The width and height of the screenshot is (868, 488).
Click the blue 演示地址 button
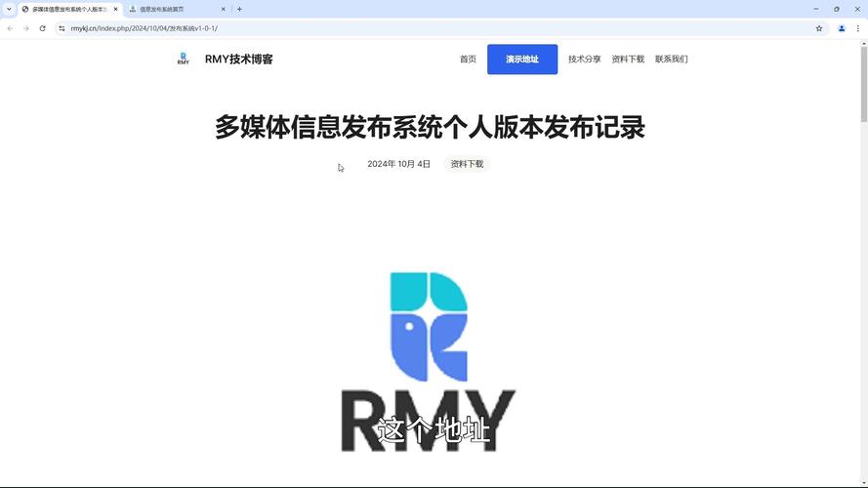522,60
